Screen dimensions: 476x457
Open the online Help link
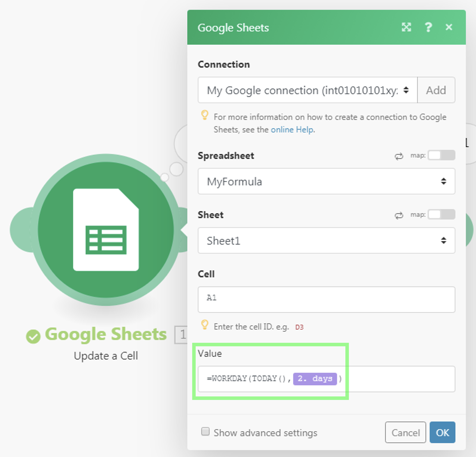(x=292, y=130)
